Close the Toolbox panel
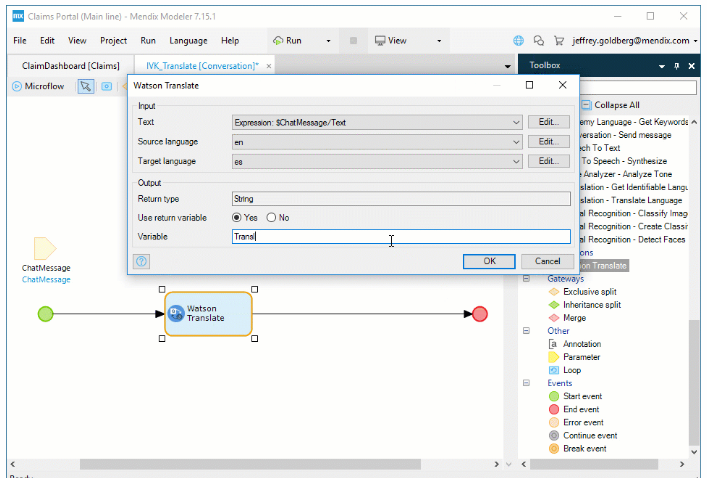The width and height of the screenshot is (707, 478). [692, 66]
